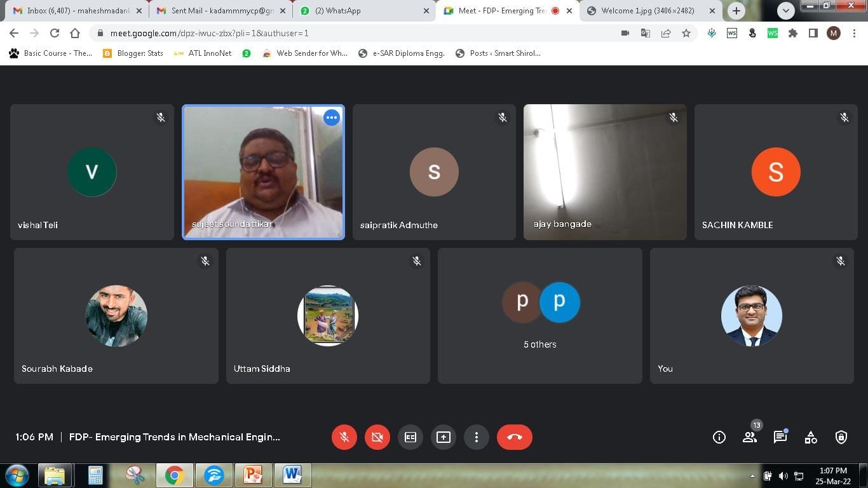Toggle closed captions button
The width and height of the screenshot is (868, 488).
point(410,437)
